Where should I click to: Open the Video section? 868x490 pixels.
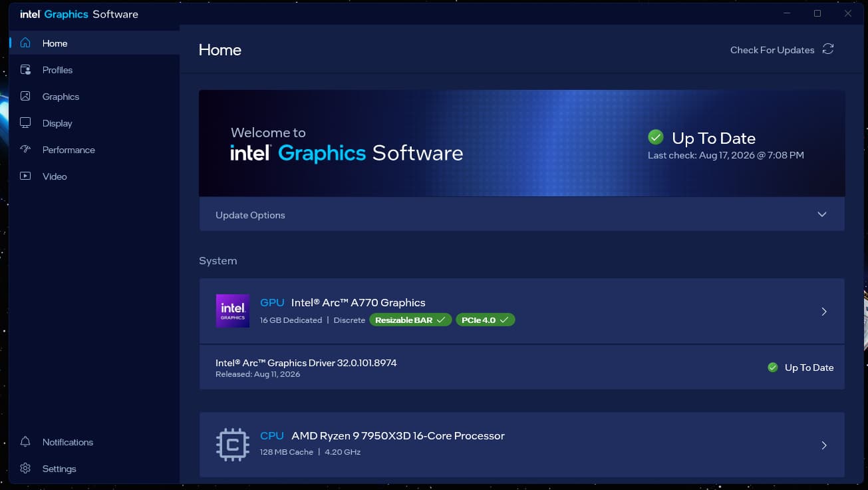click(x=94, y=176)
